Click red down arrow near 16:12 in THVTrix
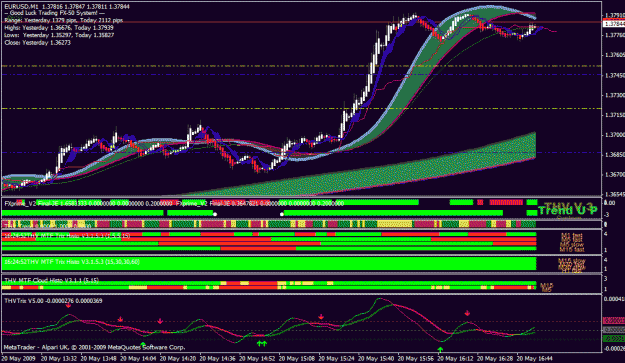The width and height of the screenshot is (625, 363). [467, 314]
